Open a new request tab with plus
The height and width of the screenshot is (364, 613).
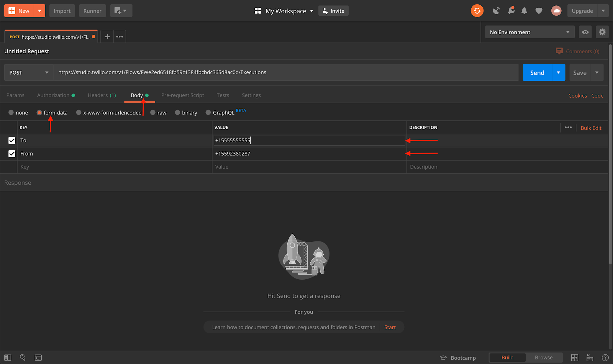pyautogui.click(x=107, y=36)
